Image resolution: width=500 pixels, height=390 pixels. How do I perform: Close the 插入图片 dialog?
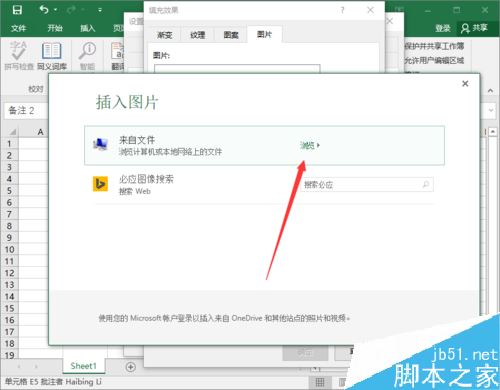coord(465,84)
